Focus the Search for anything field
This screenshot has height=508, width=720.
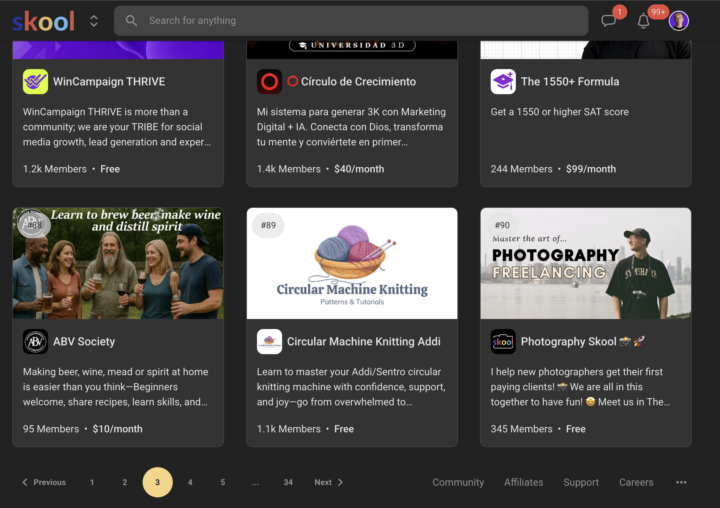[x=351, y=21]
